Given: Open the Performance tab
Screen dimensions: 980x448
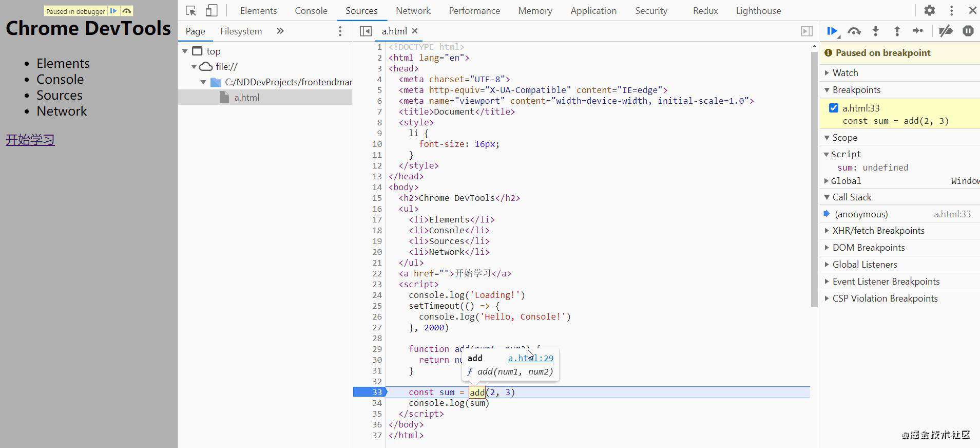Looking at the screenshot, I should pos(474,11).
